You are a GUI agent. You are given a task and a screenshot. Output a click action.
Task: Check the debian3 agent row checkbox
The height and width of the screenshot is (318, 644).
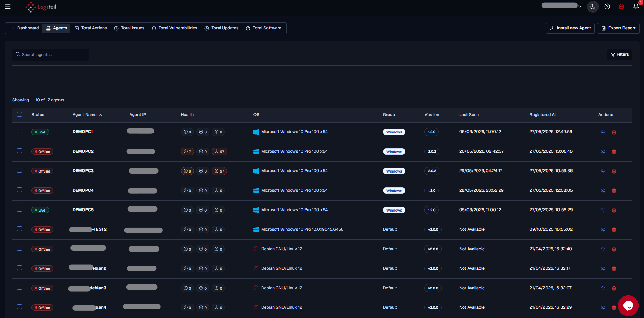(x=19, y=287)
